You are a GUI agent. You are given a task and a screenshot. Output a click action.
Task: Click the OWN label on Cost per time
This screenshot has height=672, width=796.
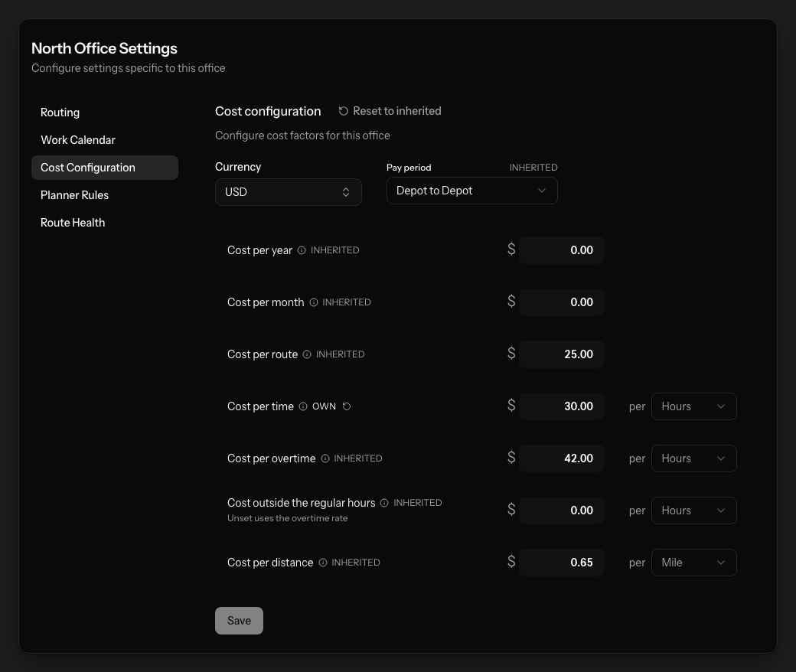(324, 406)
